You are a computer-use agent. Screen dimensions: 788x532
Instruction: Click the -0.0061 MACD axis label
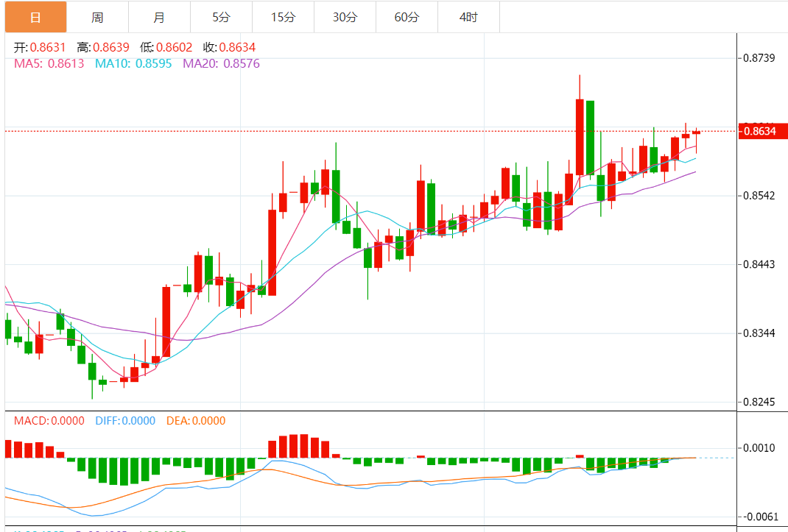point(760,517)
